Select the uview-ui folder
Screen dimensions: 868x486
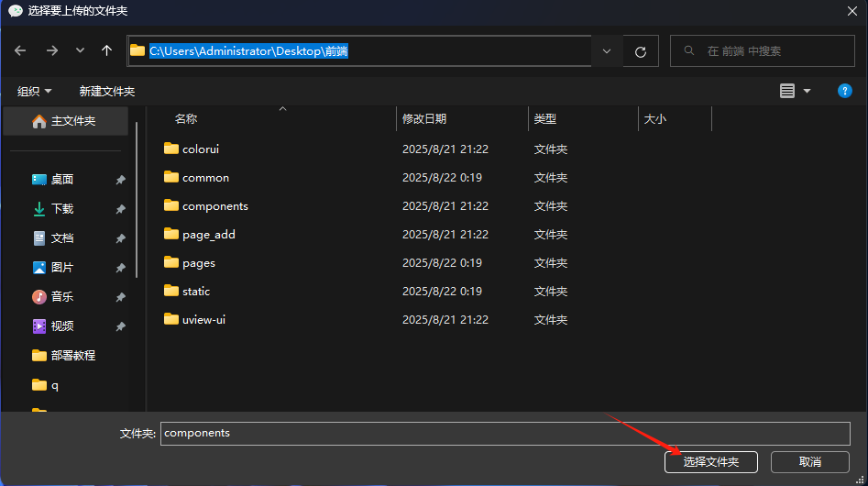pyautogui.click(x=203, y=320)
